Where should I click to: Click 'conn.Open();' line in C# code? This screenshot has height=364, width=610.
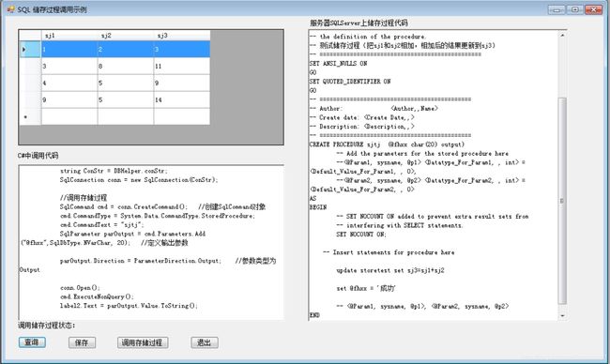pyautogui.click(x=80, y=288)
